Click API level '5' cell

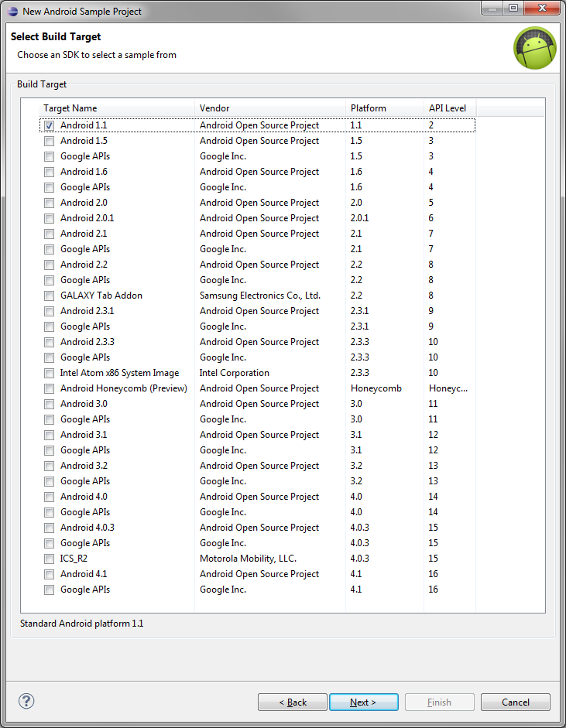tap(431, 203)
